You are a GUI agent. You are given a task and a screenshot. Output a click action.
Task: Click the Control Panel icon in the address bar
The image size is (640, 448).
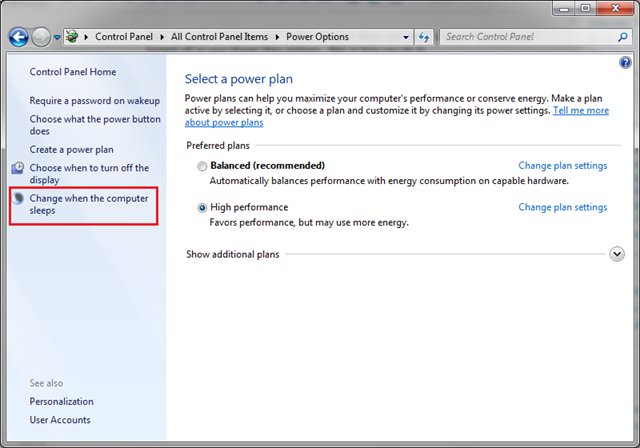tap(72, 37)
